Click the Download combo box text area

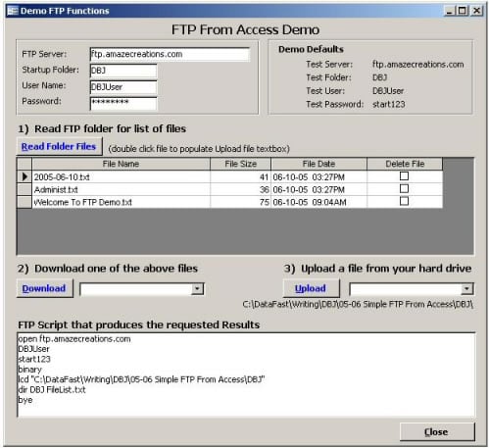[x=135, y=289]
